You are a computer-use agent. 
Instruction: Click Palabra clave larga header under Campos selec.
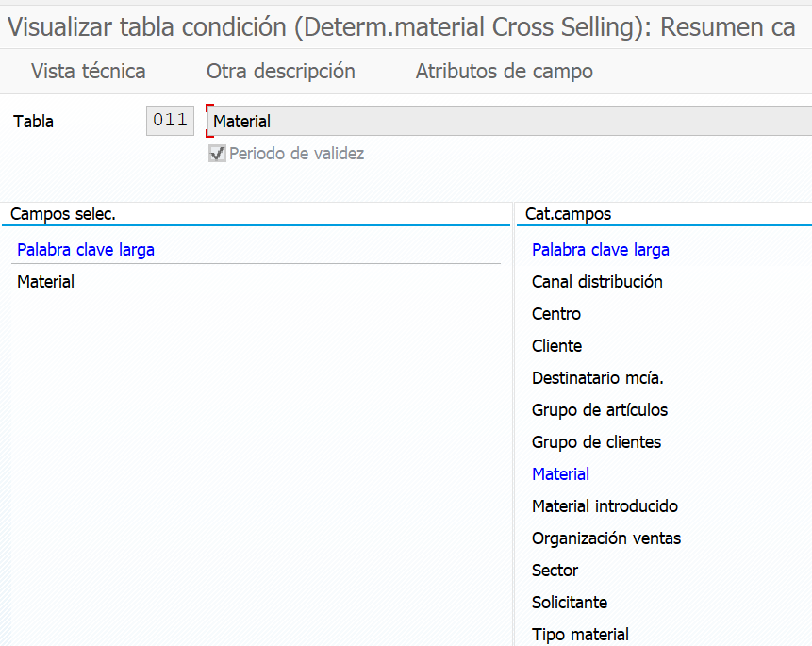click(85, 250)
